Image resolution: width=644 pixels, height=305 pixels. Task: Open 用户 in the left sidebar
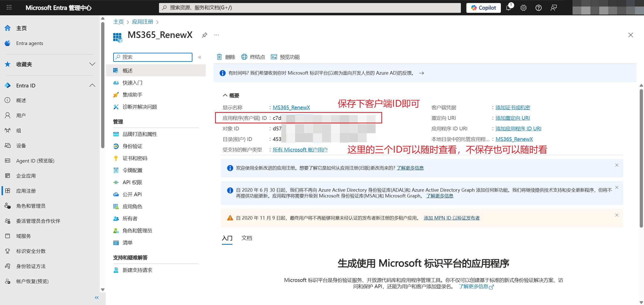pos(21,115)
